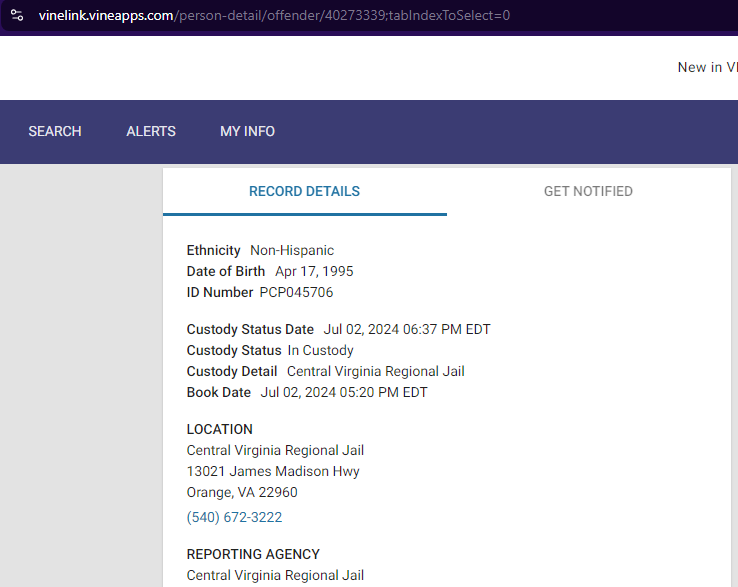Open the MY INFO menu item
Viewport: 738px width, 587px height.
click(x=248, y=131)
